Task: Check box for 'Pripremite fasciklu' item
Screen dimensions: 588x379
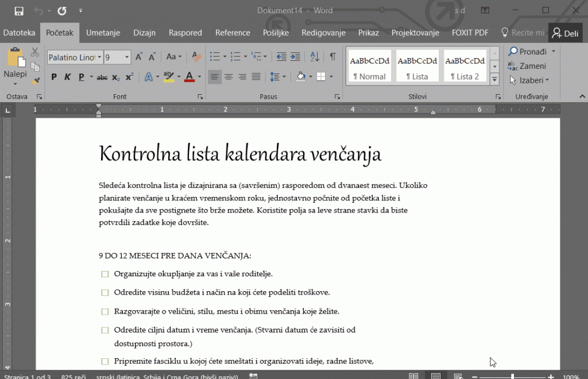Action: (105, 361)
